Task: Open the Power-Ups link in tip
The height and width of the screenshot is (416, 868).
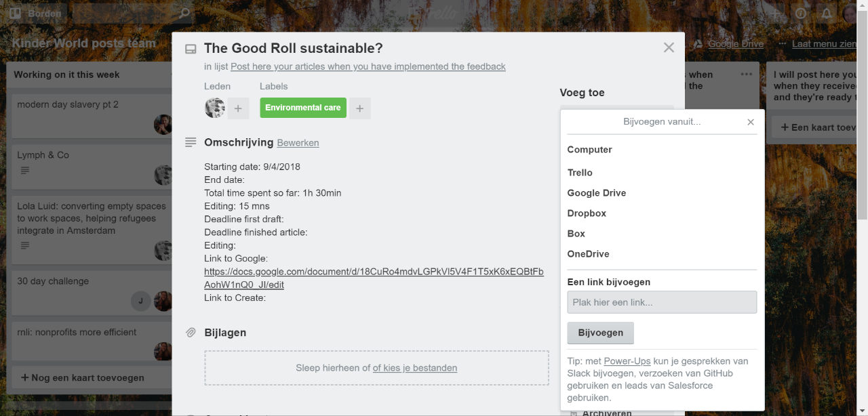Action: [627, 361]
